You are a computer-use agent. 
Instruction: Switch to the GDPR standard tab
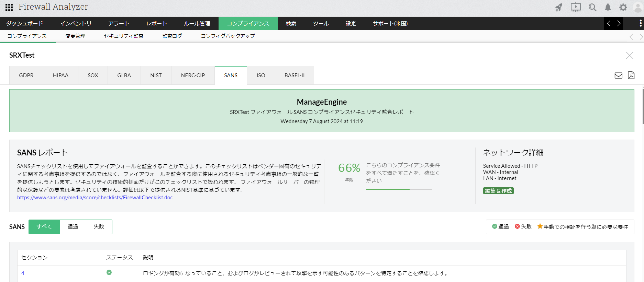tap(26, 75)
